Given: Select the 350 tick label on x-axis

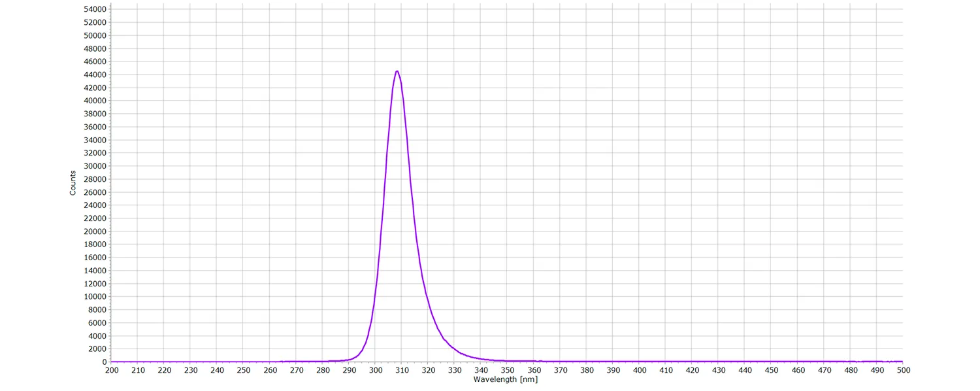Looking at the screenshot, I should tap(508, 369).
